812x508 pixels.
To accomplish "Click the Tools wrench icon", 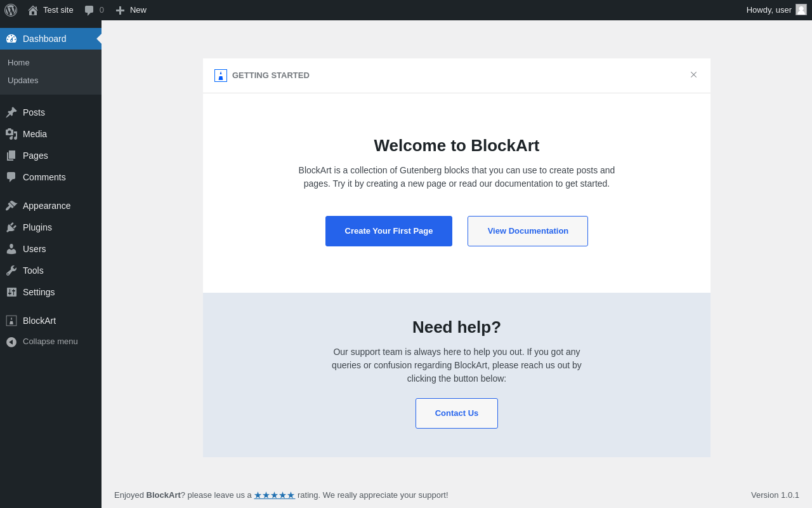I will 11,271.
